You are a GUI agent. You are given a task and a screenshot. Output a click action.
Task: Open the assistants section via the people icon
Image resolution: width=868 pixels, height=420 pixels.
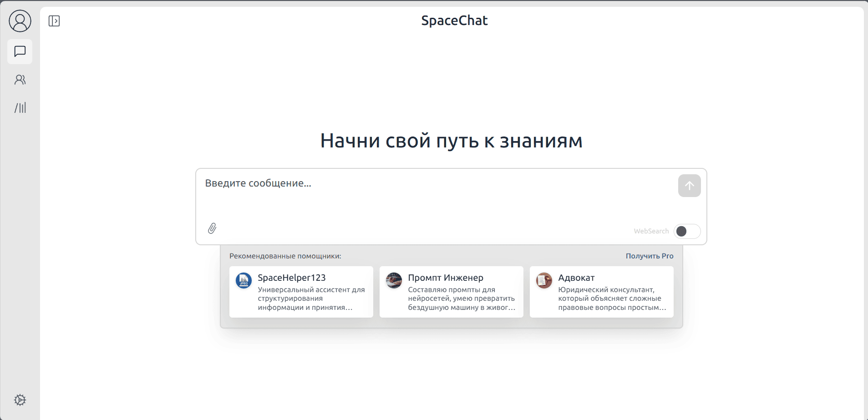(20, 80)
